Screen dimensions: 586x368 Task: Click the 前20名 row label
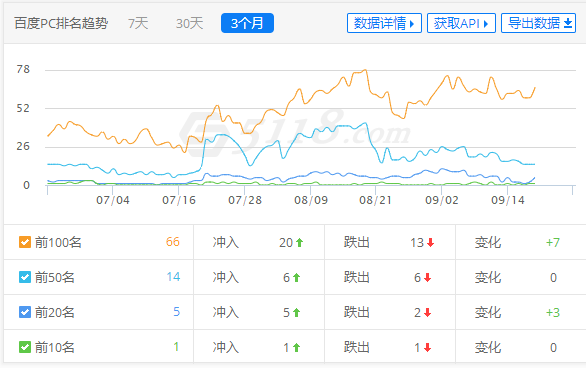[x=55, y=312]
